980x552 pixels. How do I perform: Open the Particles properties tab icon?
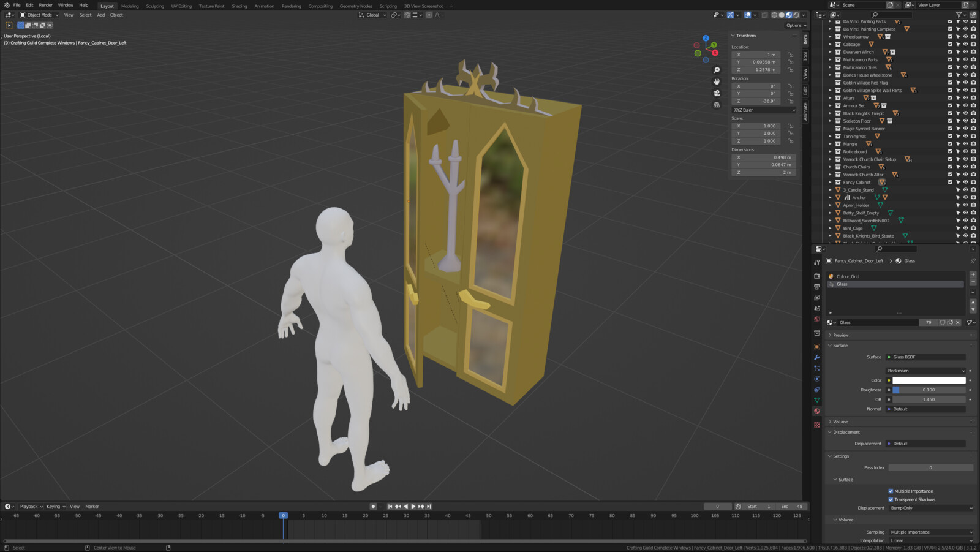816,368
